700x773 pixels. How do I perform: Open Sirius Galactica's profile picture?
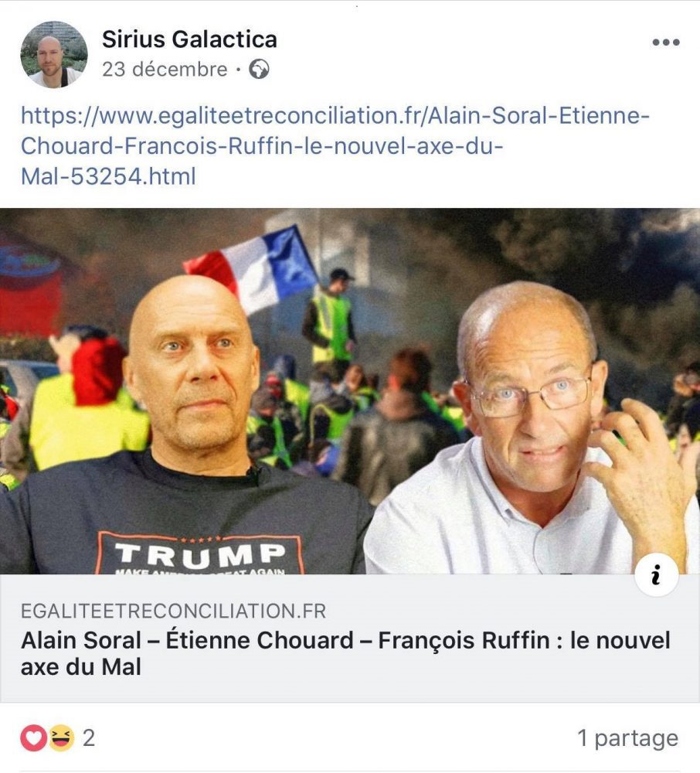[53, 54]
